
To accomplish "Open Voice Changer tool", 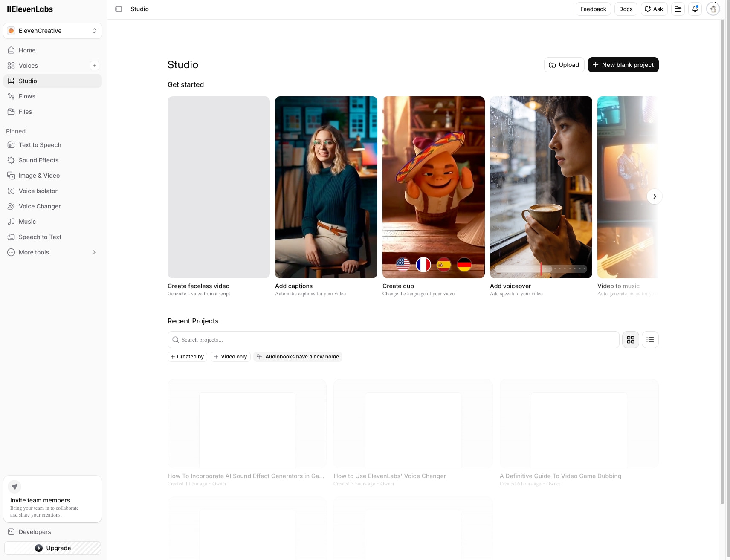I will [52, 206].
